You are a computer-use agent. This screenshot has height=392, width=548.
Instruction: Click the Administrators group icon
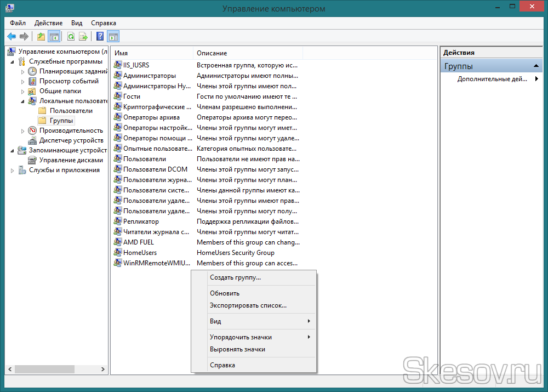pos(118,76)
